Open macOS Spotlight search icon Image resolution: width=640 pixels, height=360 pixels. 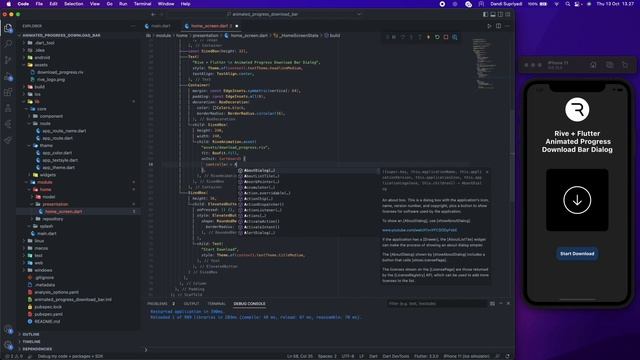click(x=567, y=4)
